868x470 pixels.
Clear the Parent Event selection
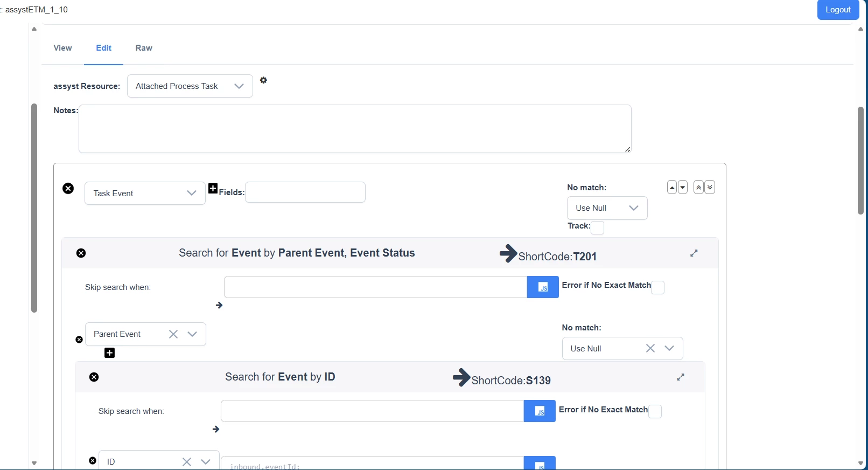tap(173, 334)
